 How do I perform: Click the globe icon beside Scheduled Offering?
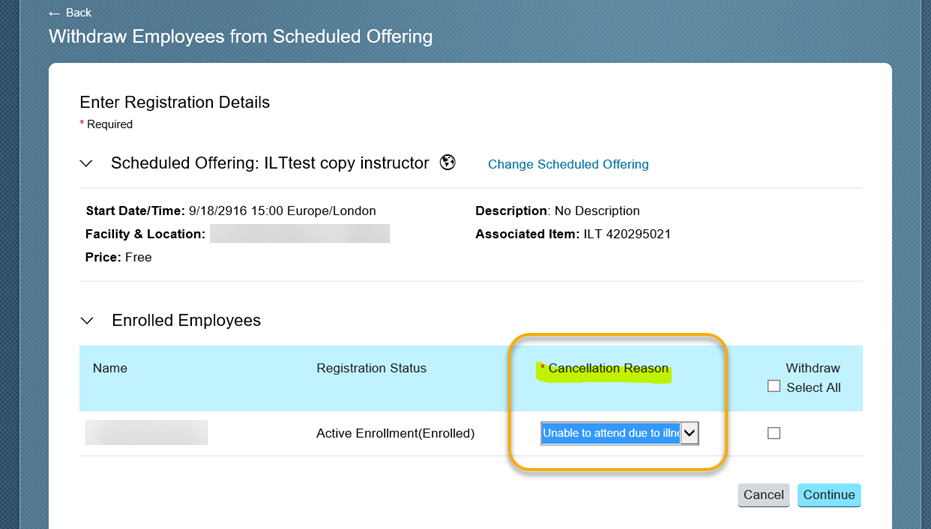coord(448,162)
